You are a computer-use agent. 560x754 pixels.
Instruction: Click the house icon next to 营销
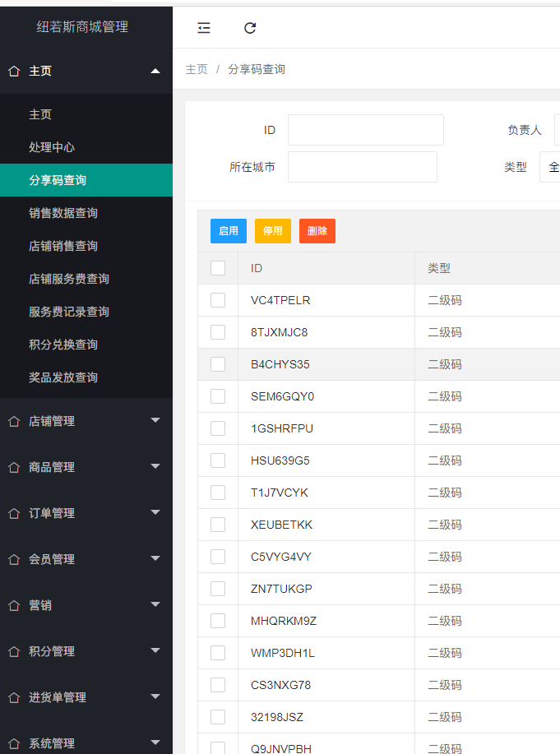pyautogui.click(x=14, y=605)
